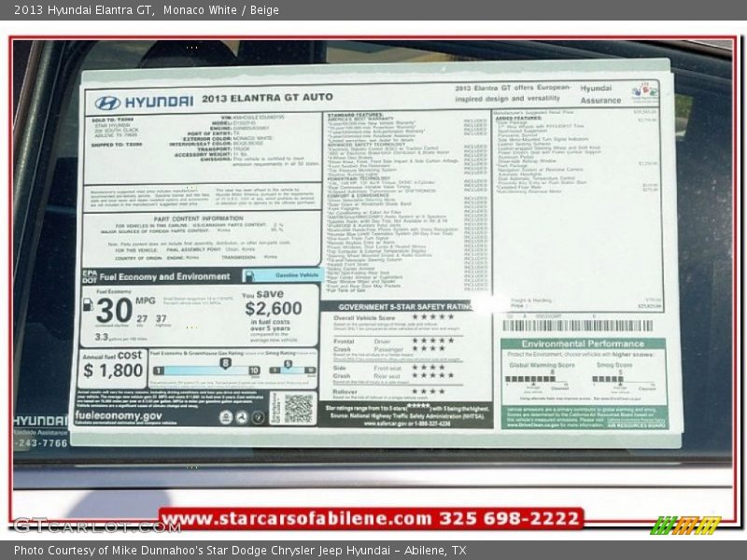Open the www.starcarsofabilene.com banner link

tap(372, 519)
